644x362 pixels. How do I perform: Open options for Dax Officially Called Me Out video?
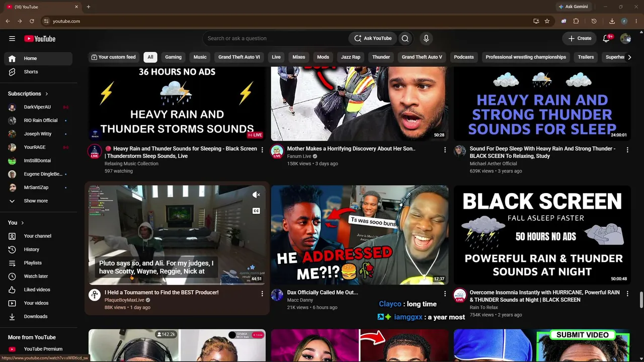pyautogui.click(x=445, y=294)
